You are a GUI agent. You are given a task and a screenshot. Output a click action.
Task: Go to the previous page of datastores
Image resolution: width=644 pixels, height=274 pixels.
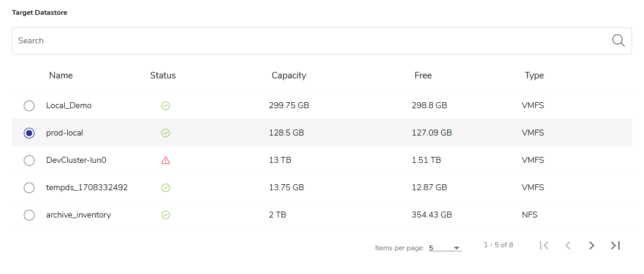(x=568, y=245)
